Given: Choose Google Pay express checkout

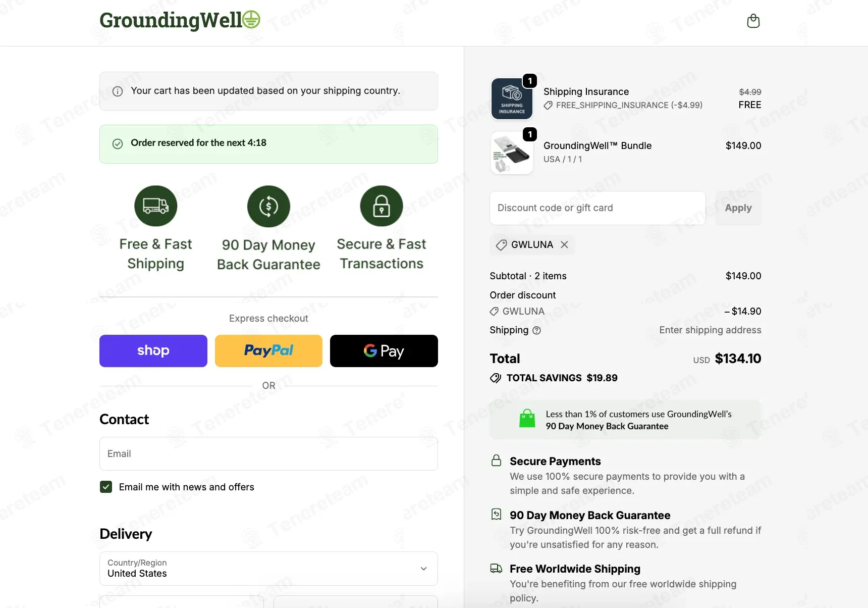Looking at the screenshot, I should tap(384, 351).
